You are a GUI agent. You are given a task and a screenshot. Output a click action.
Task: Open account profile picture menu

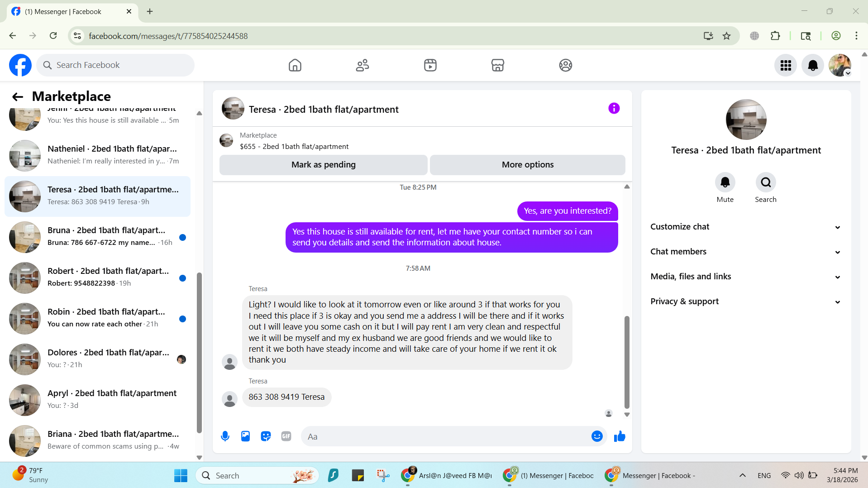(x=840, y=66)
